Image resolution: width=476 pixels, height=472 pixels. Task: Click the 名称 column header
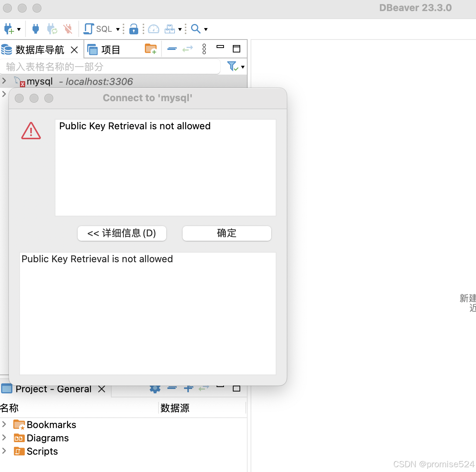(9, 408)
